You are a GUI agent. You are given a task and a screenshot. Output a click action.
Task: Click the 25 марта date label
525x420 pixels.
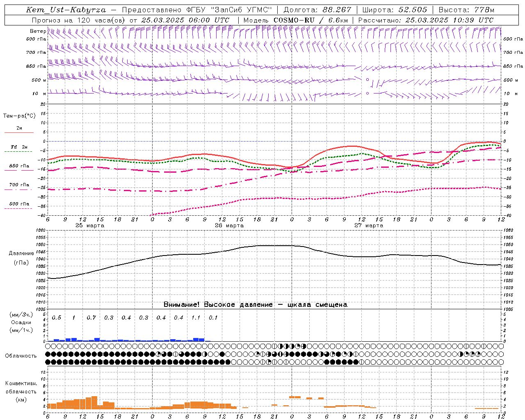click(90, 226)
